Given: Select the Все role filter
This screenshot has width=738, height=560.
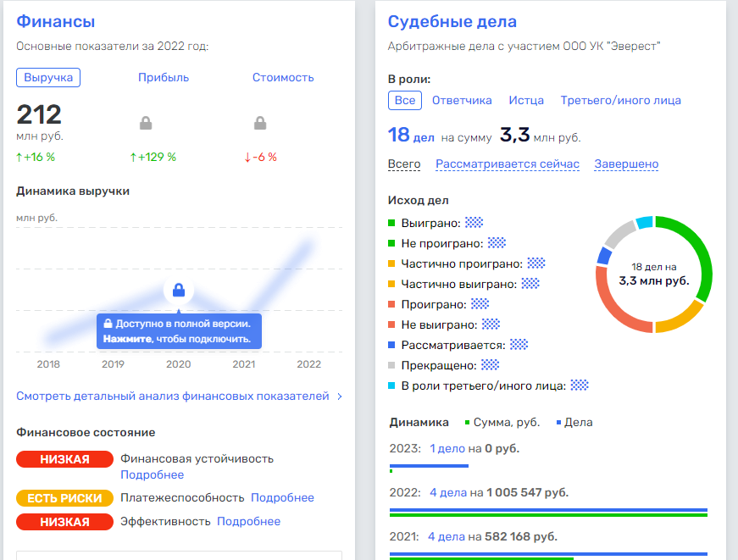Looking at the screenshot, I should (405, 101).
